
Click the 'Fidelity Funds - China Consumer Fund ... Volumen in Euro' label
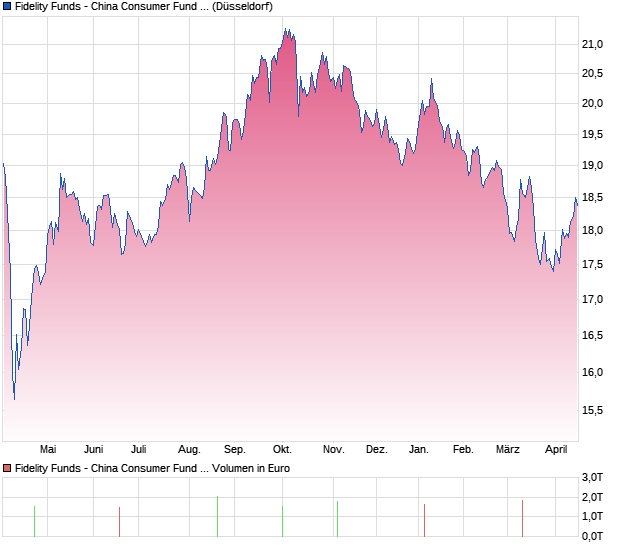[152, 469]
